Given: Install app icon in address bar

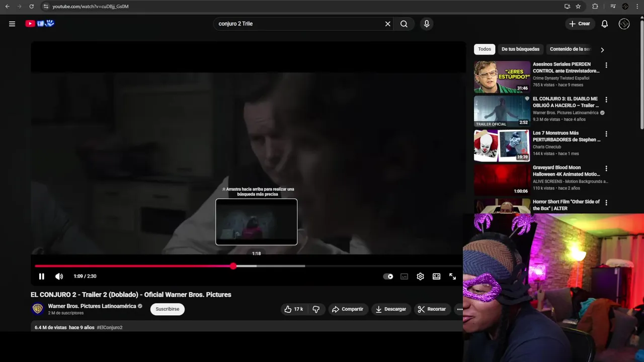Looking at the screenshot, I should coord(567,7).
